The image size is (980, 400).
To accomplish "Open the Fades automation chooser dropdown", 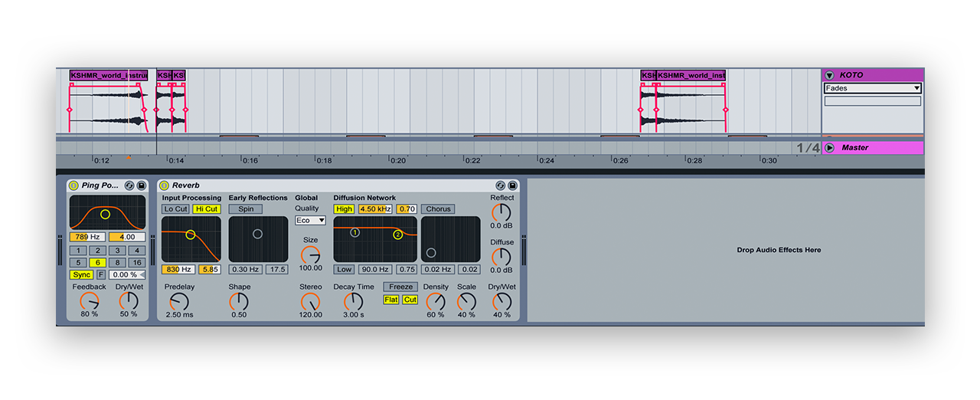I will point(872,88).
